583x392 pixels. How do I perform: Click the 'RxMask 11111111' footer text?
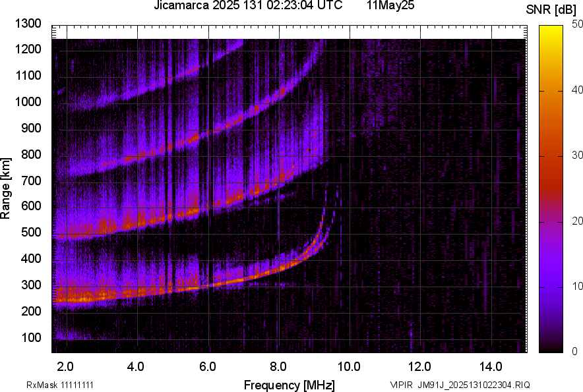(x=60, y=385)
